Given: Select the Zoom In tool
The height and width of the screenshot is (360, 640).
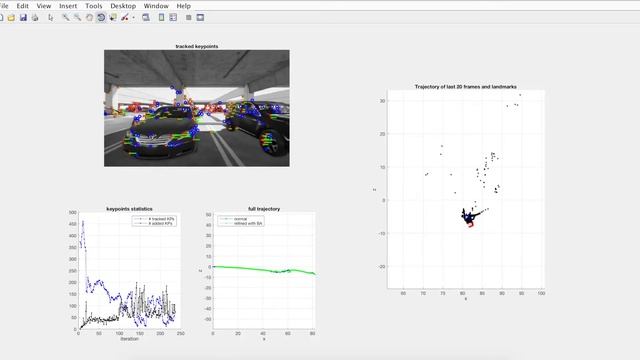Looking at the screenshot, I should 66,18.
